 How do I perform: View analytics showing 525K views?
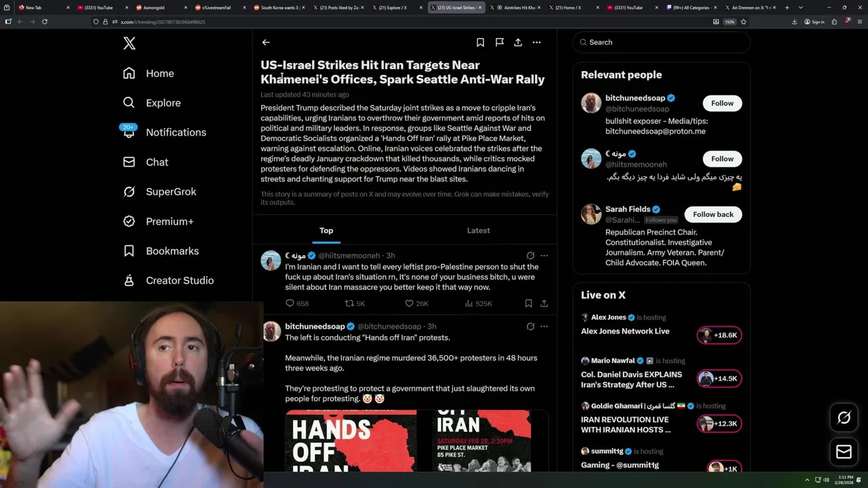tap(478, 304)
